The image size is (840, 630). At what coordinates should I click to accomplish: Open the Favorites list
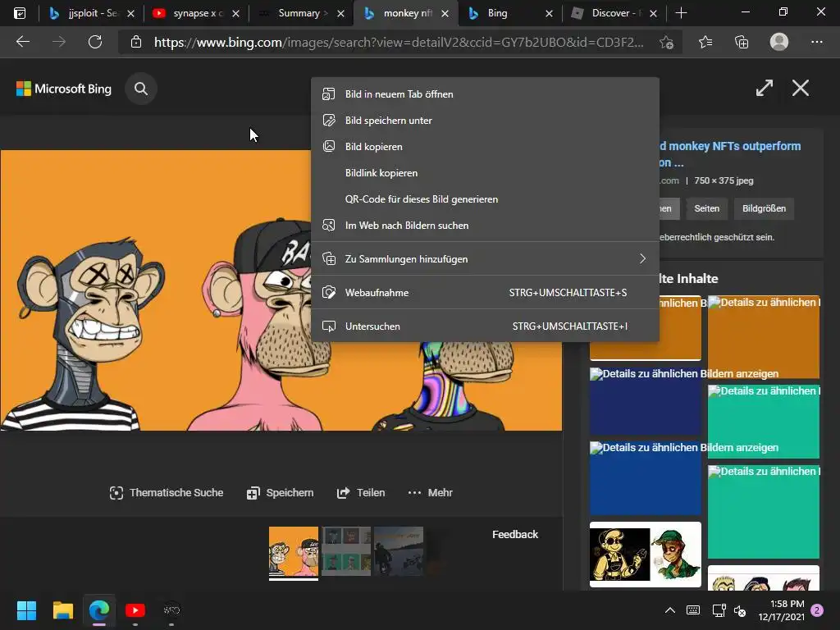coord(705,42)
